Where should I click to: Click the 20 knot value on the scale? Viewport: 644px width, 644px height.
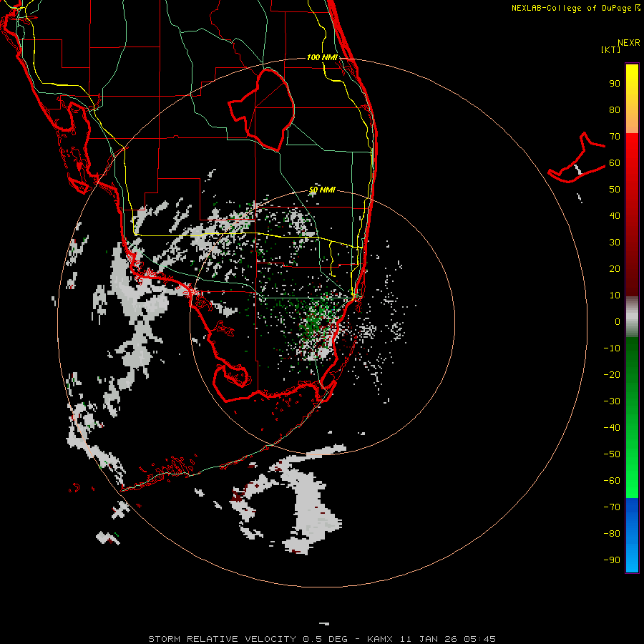click(615, 269)
